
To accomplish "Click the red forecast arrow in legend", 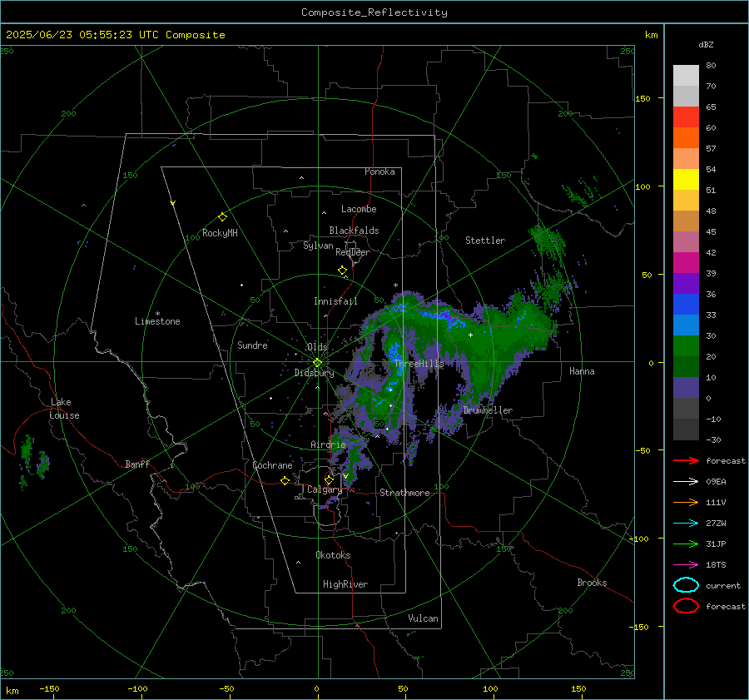I will (686, 460).
